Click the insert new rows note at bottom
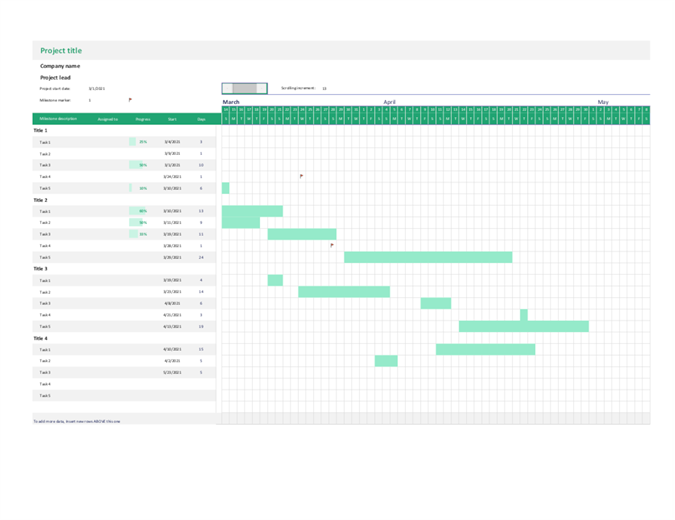 tap(76, 421)
